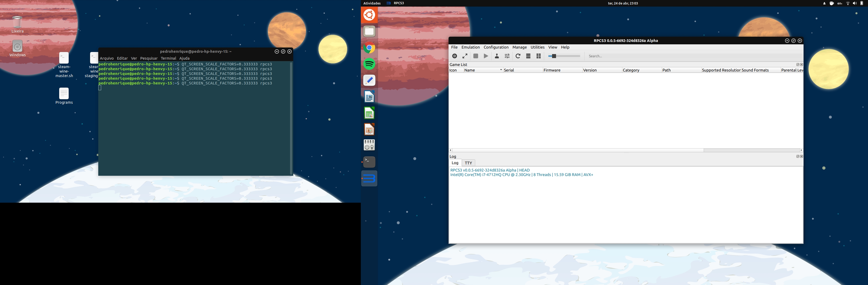Screen dimensions: 868x285
Task: Click the Open disc icon in the RPCS3 toolbar
Action: 455,56
